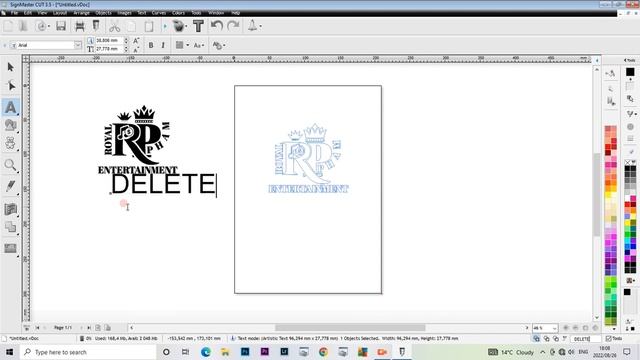
Task: Open the Colors menu
Action: (178, 13)
